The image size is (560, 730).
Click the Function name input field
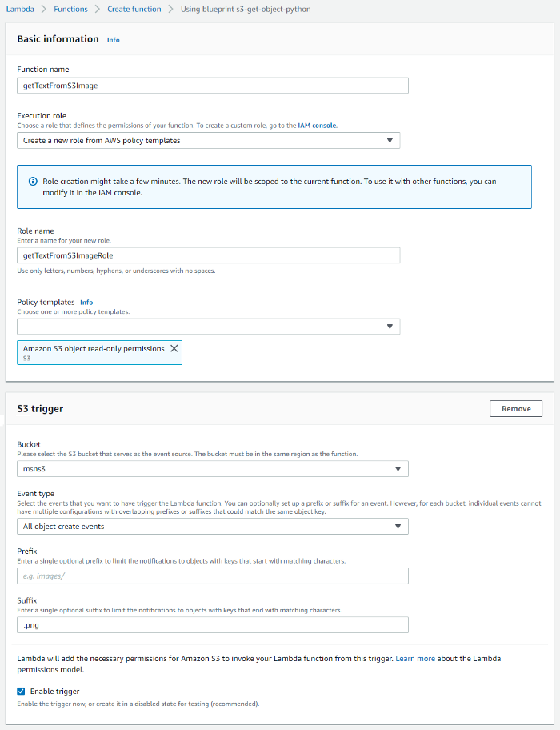coord(212,86)
